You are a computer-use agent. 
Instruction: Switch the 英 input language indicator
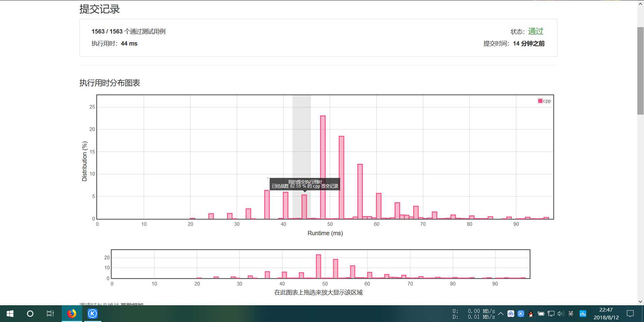tap(571, 314)
